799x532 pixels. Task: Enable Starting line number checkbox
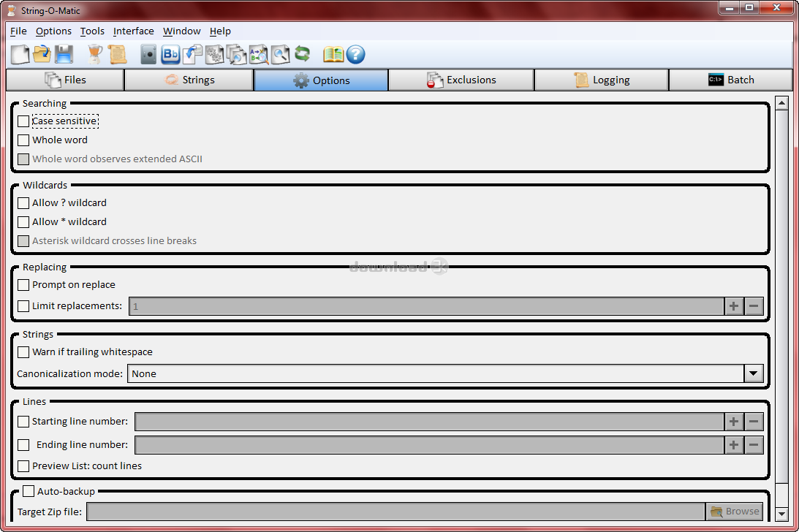[23, 422]
